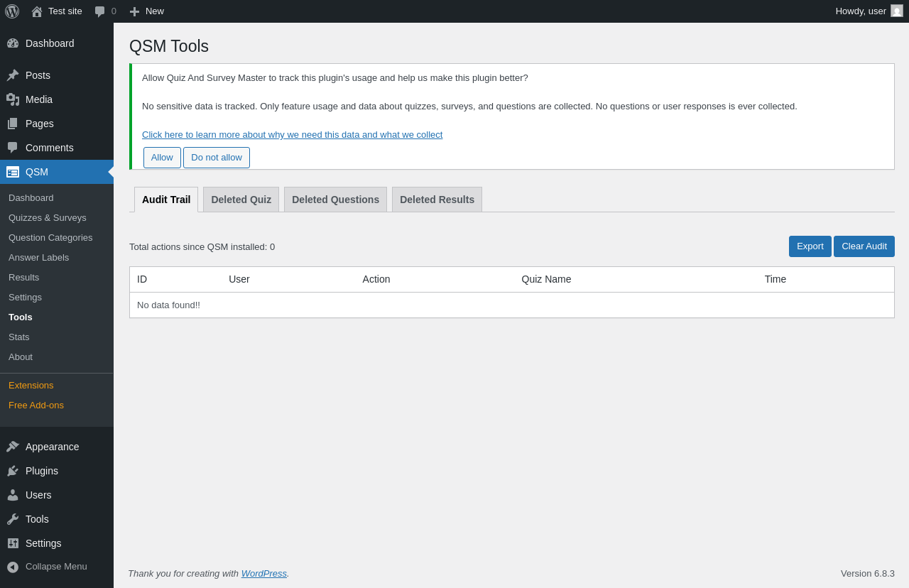
Task: Switch to the Deleted Quiz tab
Action: 241,200
